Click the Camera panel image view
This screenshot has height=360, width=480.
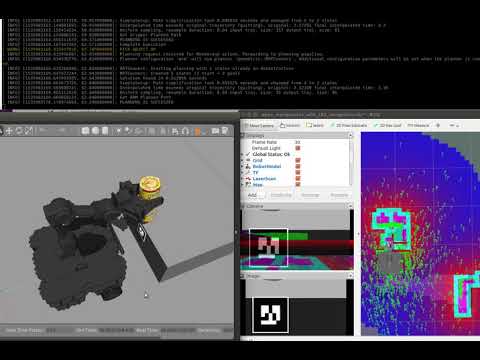(297, 240)
